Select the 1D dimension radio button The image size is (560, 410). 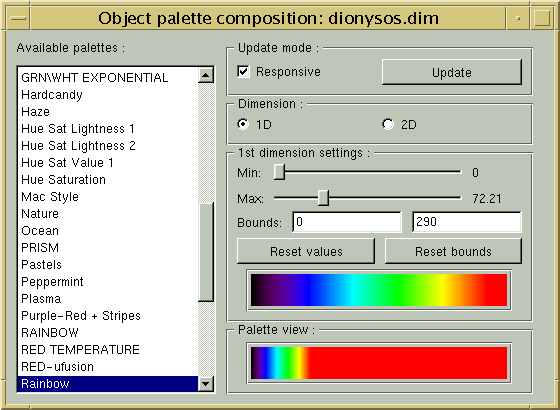tap(244, 124)
